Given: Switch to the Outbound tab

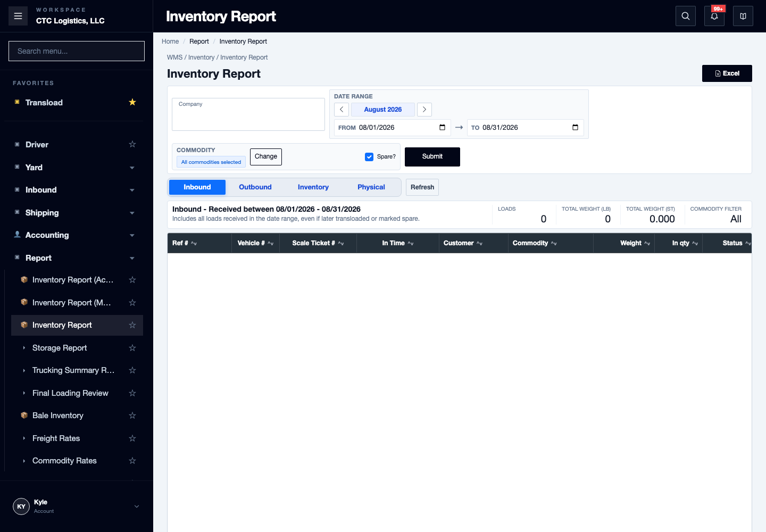Looking at the screenshot, I should pos(255,187).
